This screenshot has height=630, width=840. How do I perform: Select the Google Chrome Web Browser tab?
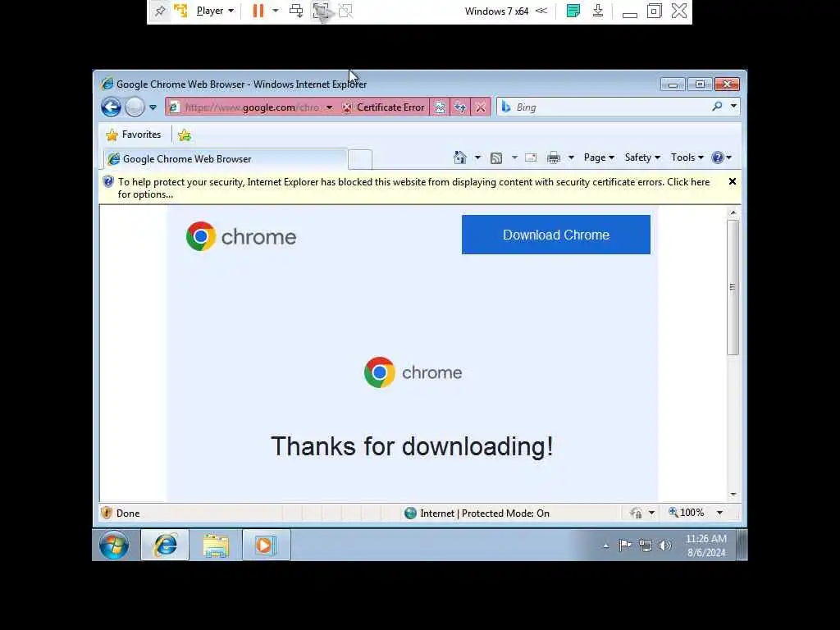click(x=225, y=159)
